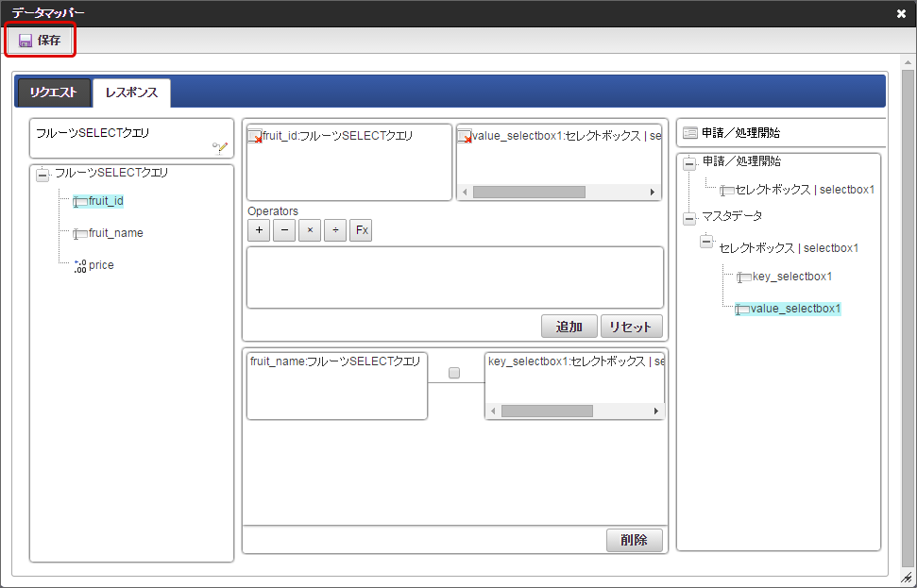Remove the value_selectbox1 target via red X icon

(x=465, y=137)
